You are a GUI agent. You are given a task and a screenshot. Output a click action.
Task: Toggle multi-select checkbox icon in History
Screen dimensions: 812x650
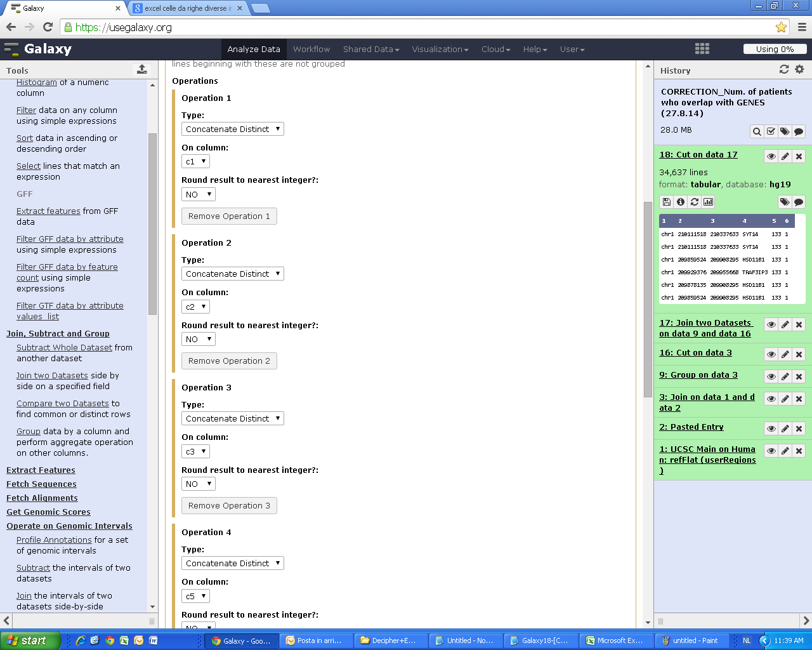click(771, 131)
